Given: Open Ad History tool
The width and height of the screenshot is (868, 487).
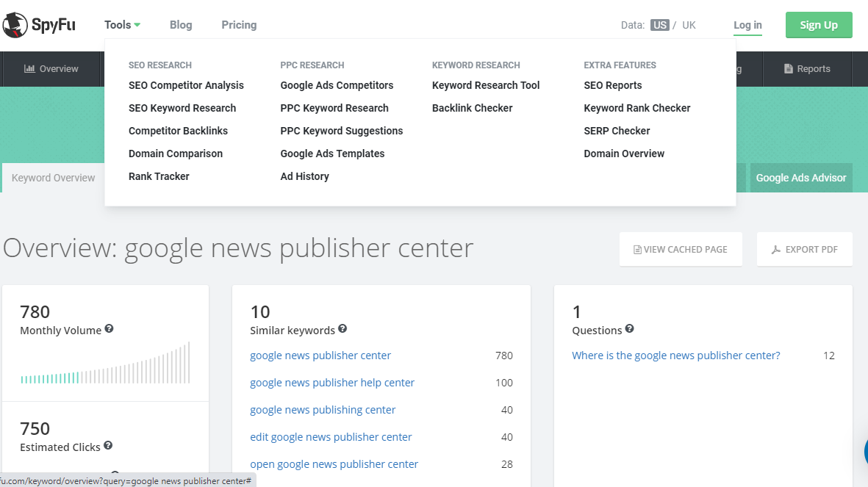Looking at the screenshot, I should pyautogui.click(x=304, y=176).
